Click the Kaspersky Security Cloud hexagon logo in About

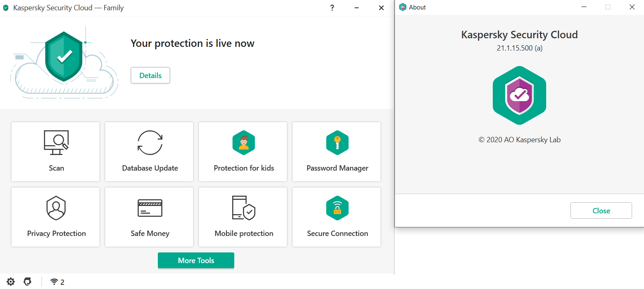coord(519,95)
